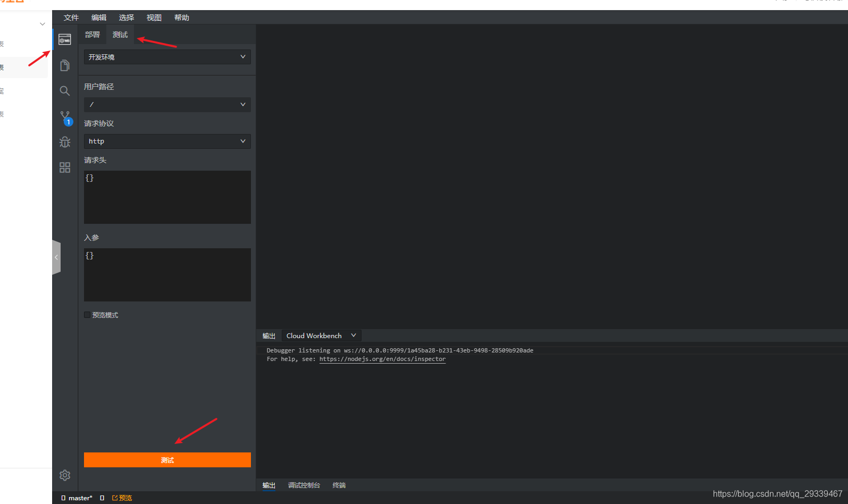Select the 终端 tab
The height and width of the screenshot is (504, 848).
[x=339, y=485]
